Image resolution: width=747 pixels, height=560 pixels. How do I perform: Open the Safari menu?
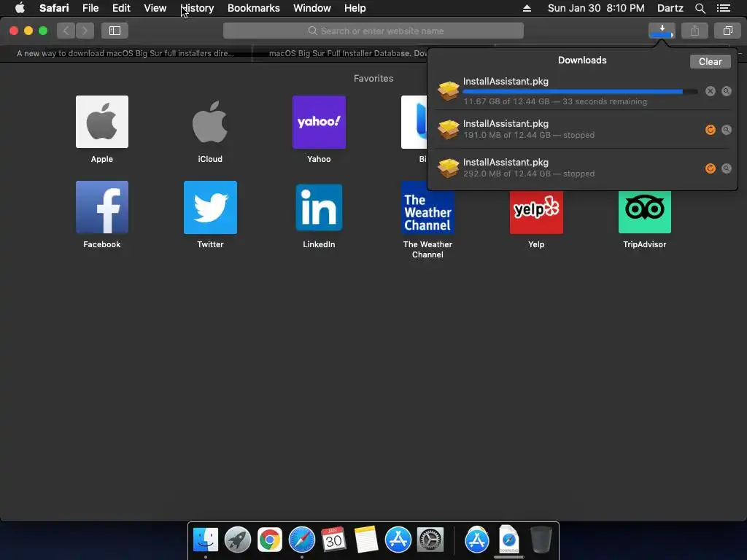tap(54, 8)
